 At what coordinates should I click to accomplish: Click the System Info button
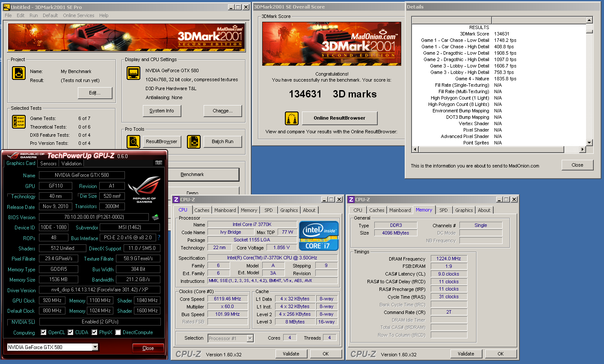point(162,111)
